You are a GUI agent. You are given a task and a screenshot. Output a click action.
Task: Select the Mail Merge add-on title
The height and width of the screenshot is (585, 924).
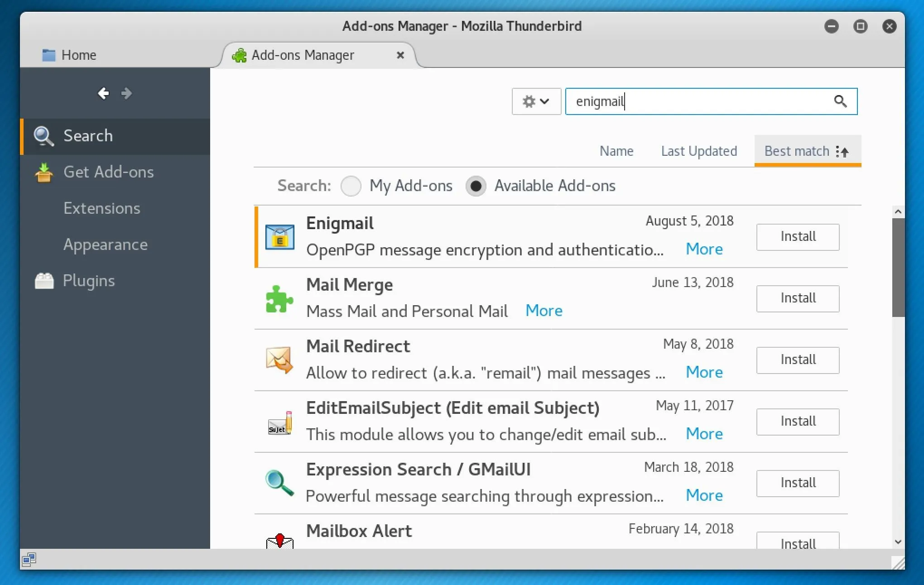[349, 285]
